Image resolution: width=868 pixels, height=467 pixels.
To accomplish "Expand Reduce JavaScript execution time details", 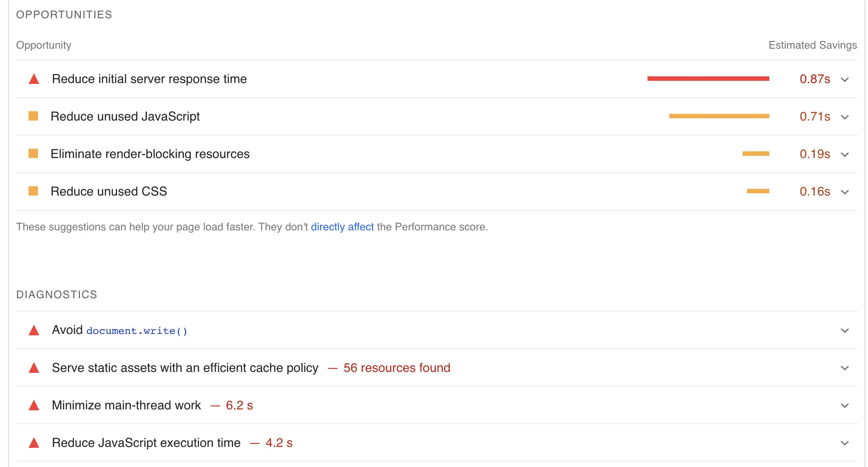I will [845, 443].
